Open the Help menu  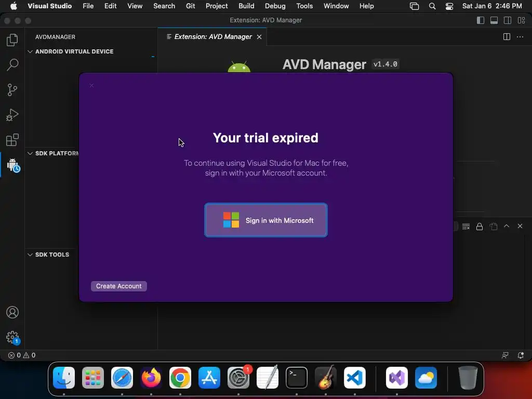pyautogui.click(x=366, y=6)
